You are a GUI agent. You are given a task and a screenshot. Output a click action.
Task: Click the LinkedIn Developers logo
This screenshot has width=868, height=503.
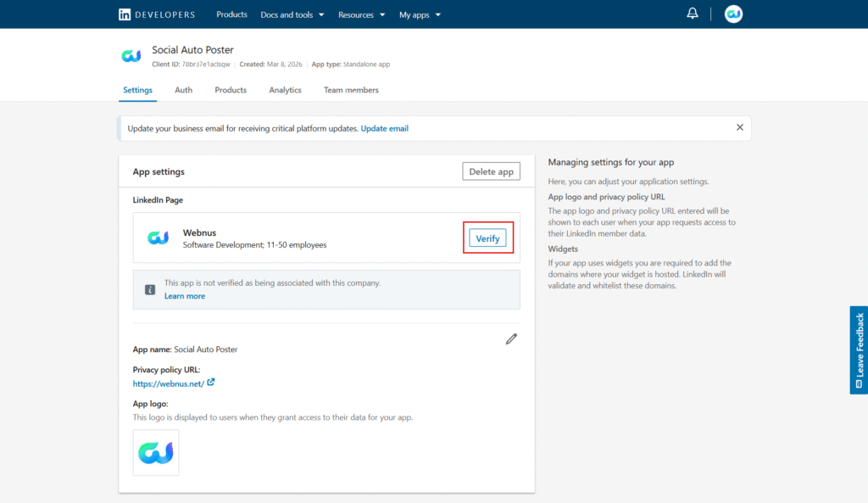tap(157, 14)
